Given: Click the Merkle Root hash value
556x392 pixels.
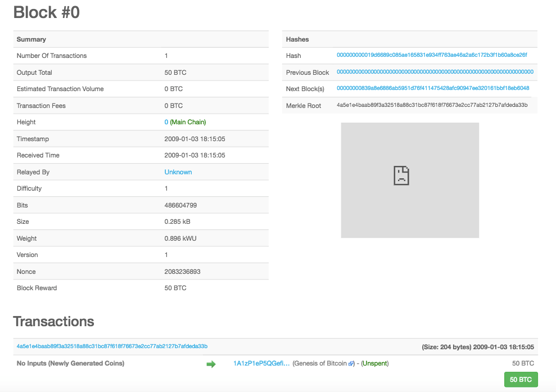Looking at the screenshot, I should (432, 105).
